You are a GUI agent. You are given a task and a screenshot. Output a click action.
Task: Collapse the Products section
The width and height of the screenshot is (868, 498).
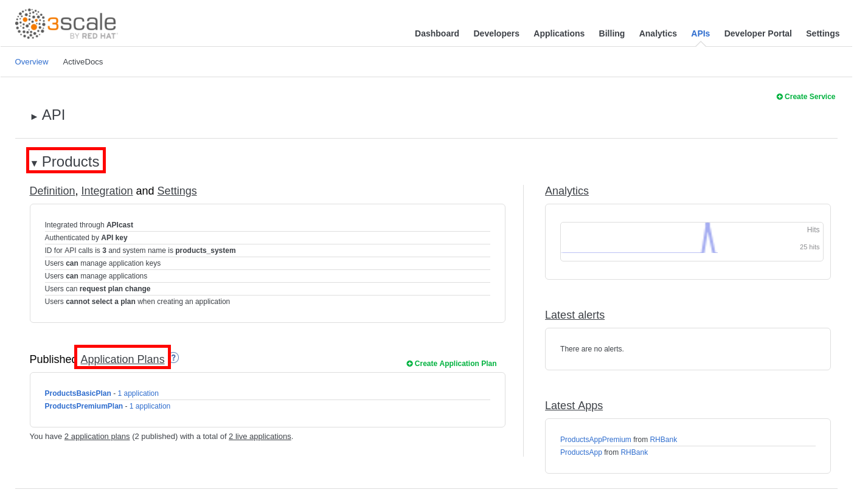(65, 162)
